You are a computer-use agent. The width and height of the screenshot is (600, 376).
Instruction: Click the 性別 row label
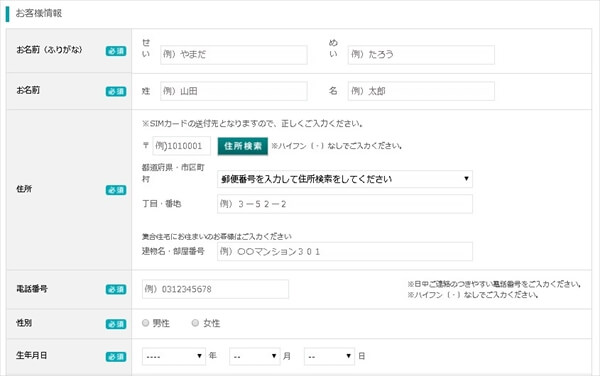pos(24,323)
